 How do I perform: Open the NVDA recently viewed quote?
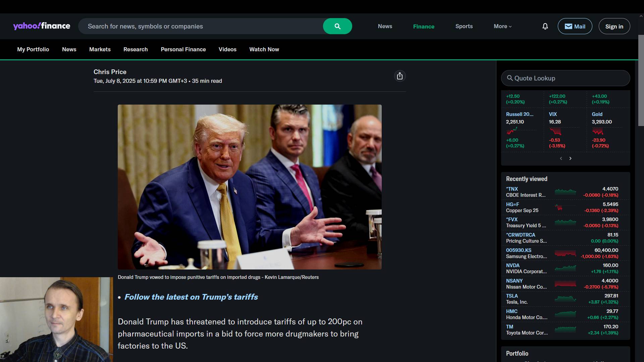pyautogui.click(x=513, y=265)
